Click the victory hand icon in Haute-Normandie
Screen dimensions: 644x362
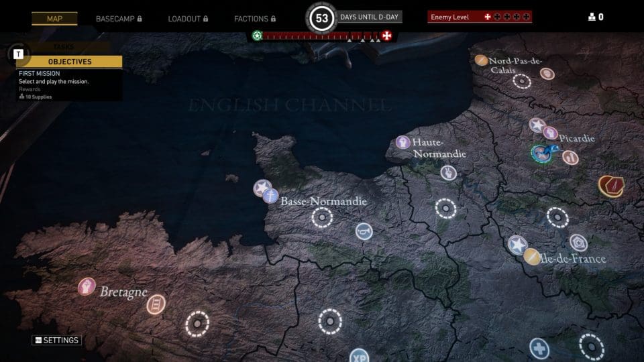click(x=448, y=173)
